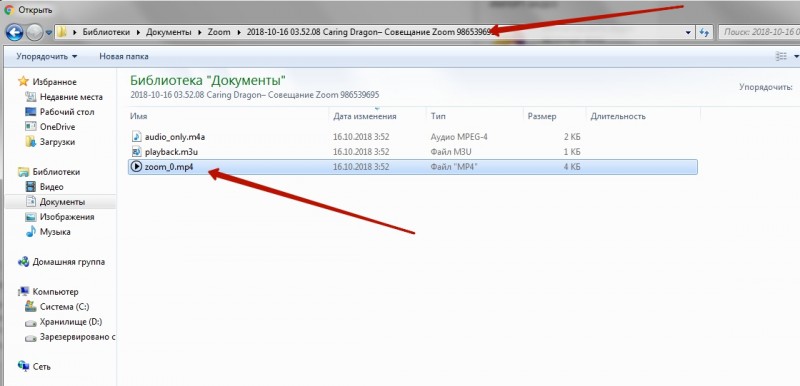Open the Видео library
Screen dimensions: 800x386
pyautogui.click(x=52, y=187)
